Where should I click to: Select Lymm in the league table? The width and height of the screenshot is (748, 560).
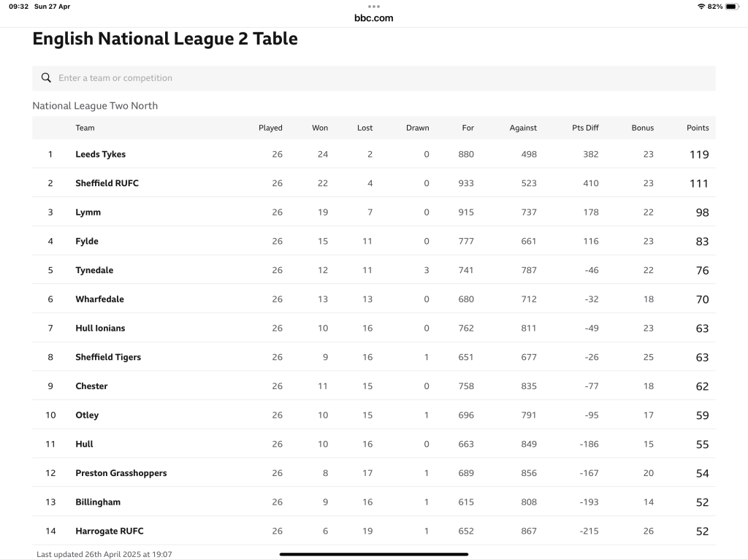click(88, 212)
